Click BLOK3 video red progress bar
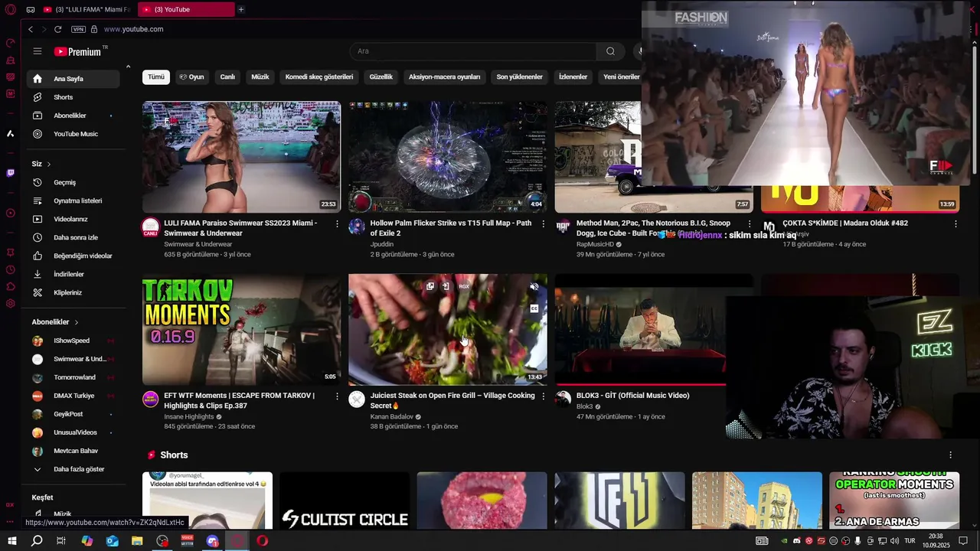The height and width of the screenshot is (551, 980). click(640, 384)
